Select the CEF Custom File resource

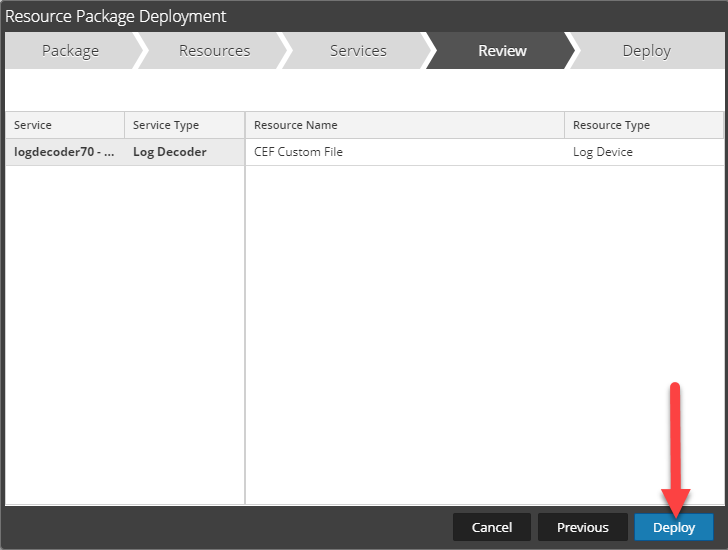(x=405, y=152)
